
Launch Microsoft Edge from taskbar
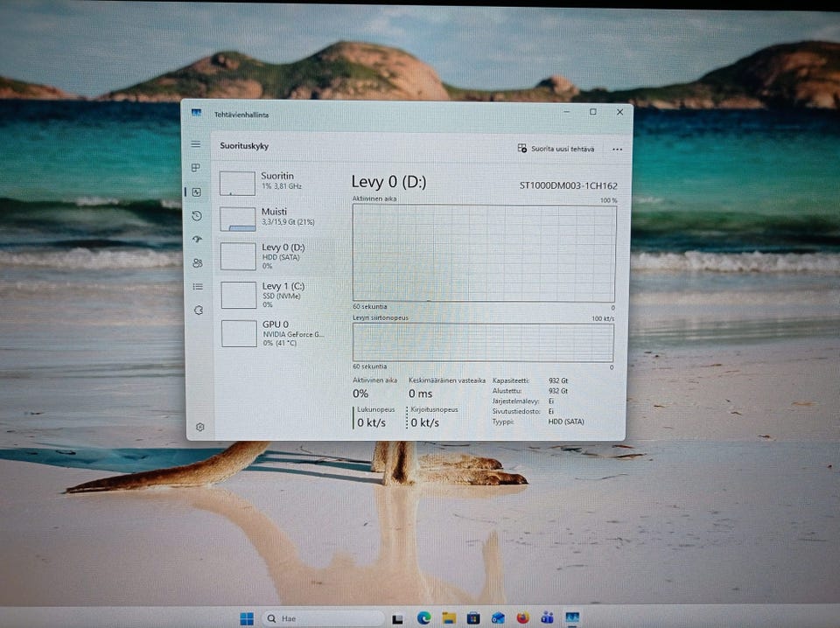point(423,618)
